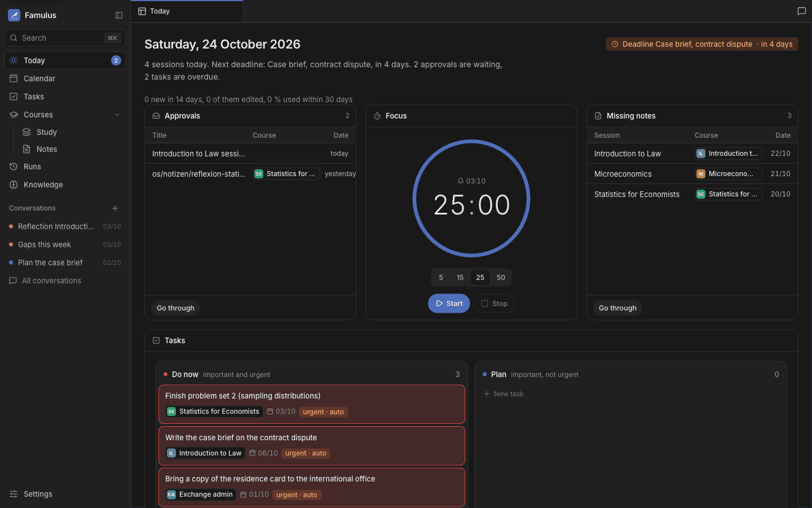Collapse the sidebar with the panel icon
This screenshot has width=812, height=508.
click(x=119, y=15)
